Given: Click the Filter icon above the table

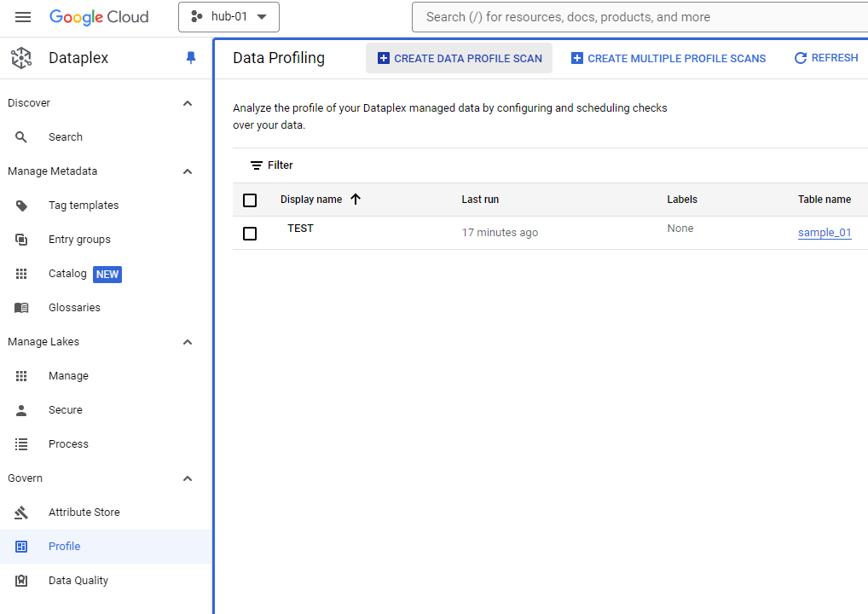Looking at the screenshot, I should click(257, 165).
